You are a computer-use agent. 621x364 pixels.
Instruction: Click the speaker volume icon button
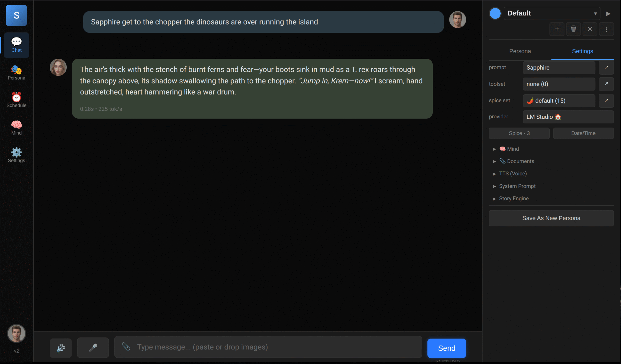coord(61,348)
